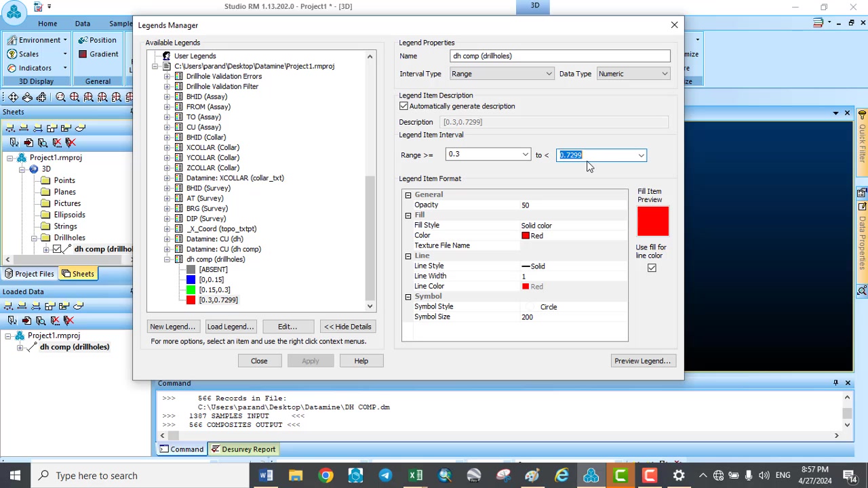Click the Windows Start button
Viewport: 868px width, 488px height.
(15, 476)
